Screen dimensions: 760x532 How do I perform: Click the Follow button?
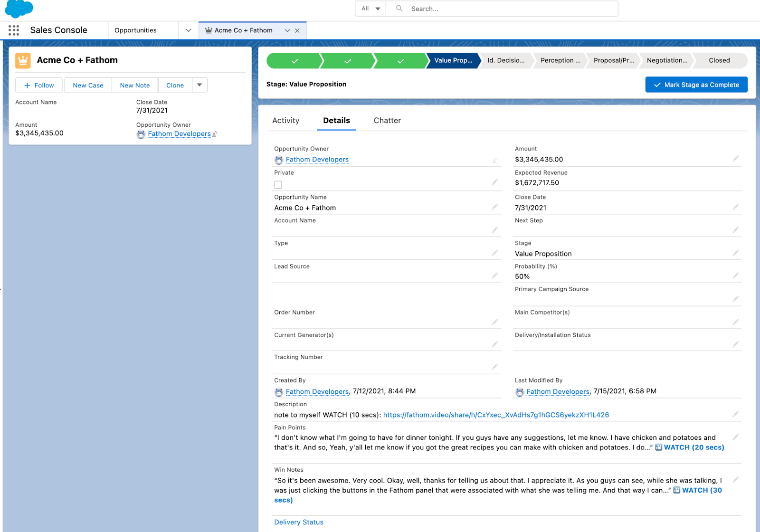[39, 85]
